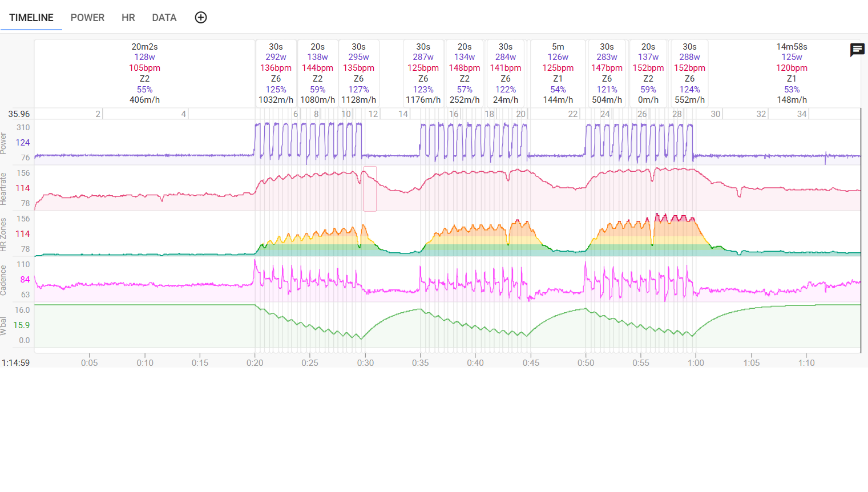
Task: Jump to lap marker 22
Action: click(x=572, y=114)
